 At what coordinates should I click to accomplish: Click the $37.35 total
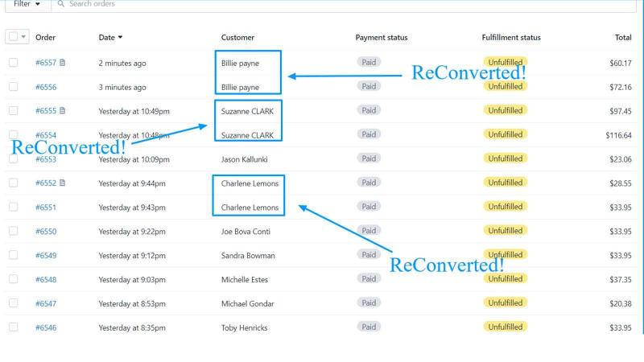point(621,279)
